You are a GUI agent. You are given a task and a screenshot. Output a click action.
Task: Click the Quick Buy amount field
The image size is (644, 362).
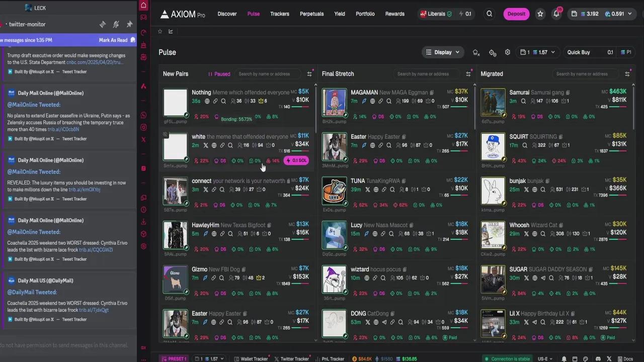point(591,52)
